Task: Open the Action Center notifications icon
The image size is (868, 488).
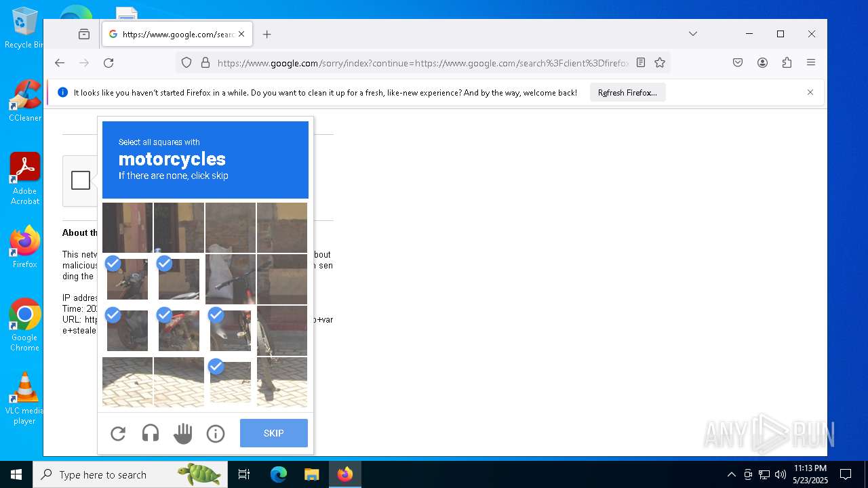Action: 846,474
